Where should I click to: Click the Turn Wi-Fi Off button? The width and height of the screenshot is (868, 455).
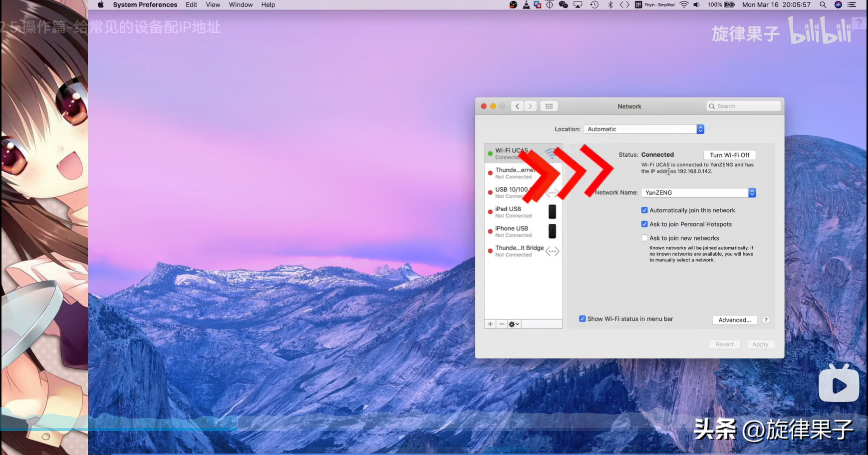coord(729,155)
